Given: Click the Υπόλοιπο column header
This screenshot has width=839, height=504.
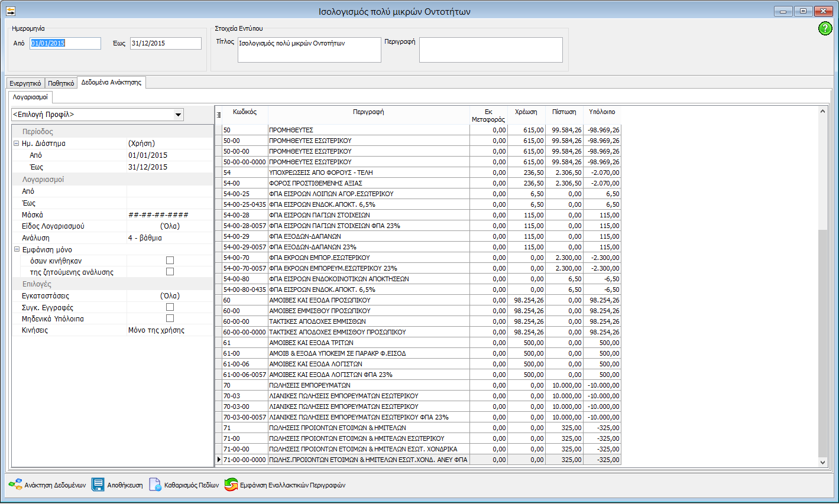Looking at the screenshot, I should [602, 115].
